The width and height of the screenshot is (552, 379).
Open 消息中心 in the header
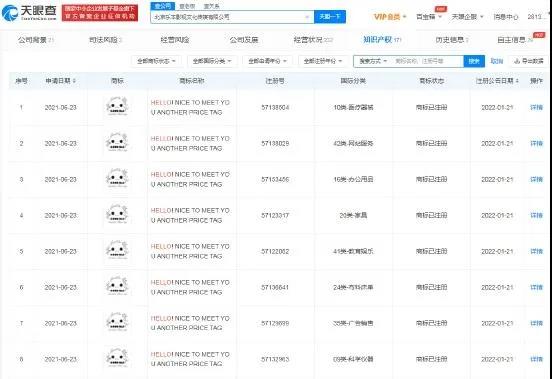pyautogui.click(x=506, y=17)
